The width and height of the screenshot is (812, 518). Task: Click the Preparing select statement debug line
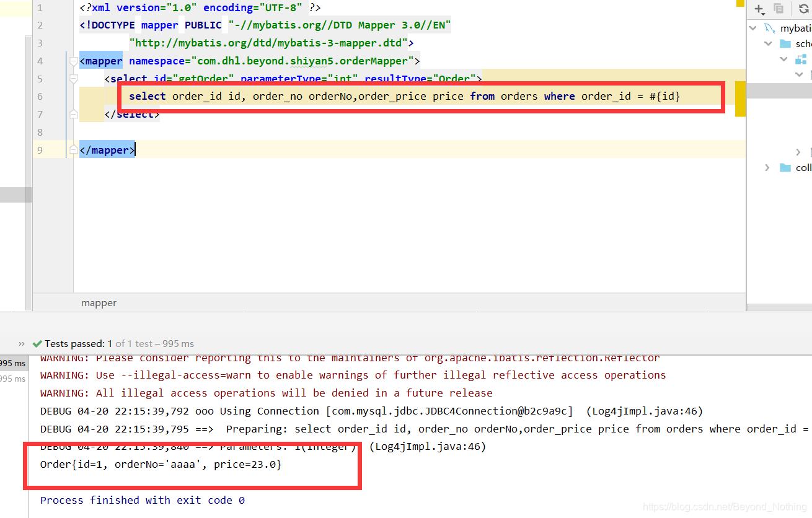(x=426, y=429)
